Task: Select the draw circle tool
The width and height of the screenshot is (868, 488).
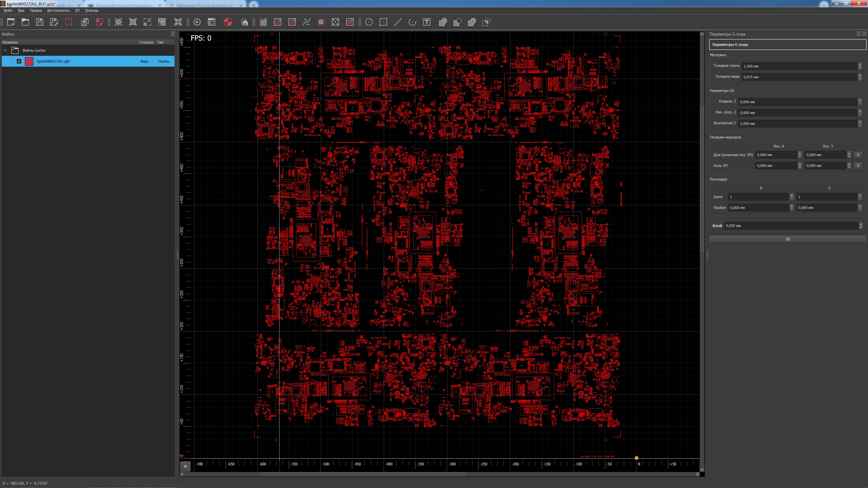Action: coord(369,22)
